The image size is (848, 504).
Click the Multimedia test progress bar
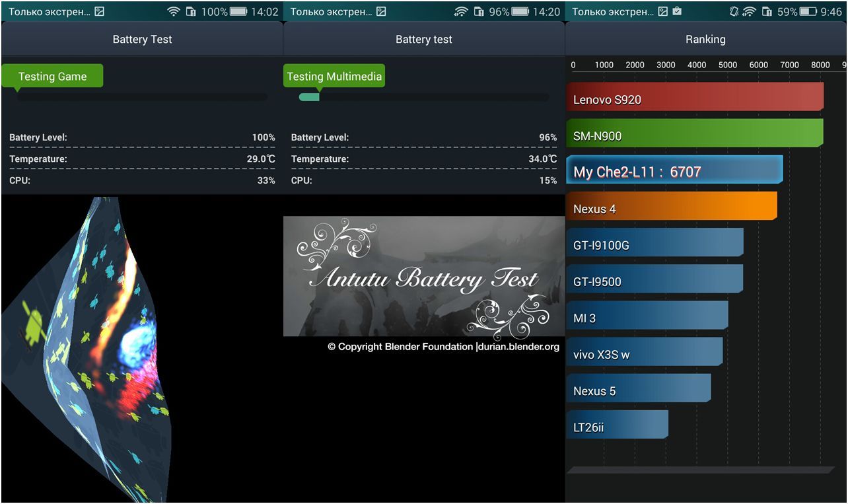pyautogui.click(x=423, y=97)
